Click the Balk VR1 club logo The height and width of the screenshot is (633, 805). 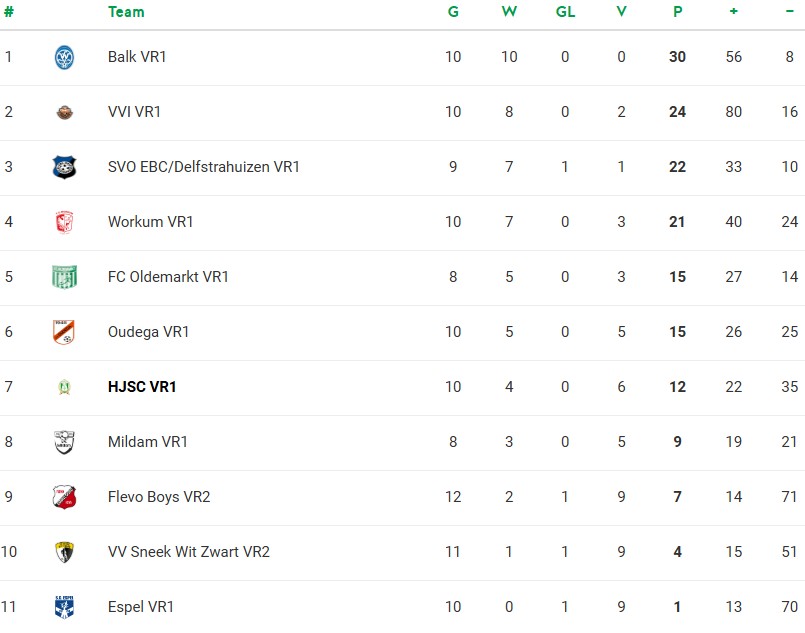[x=64, y=57]
